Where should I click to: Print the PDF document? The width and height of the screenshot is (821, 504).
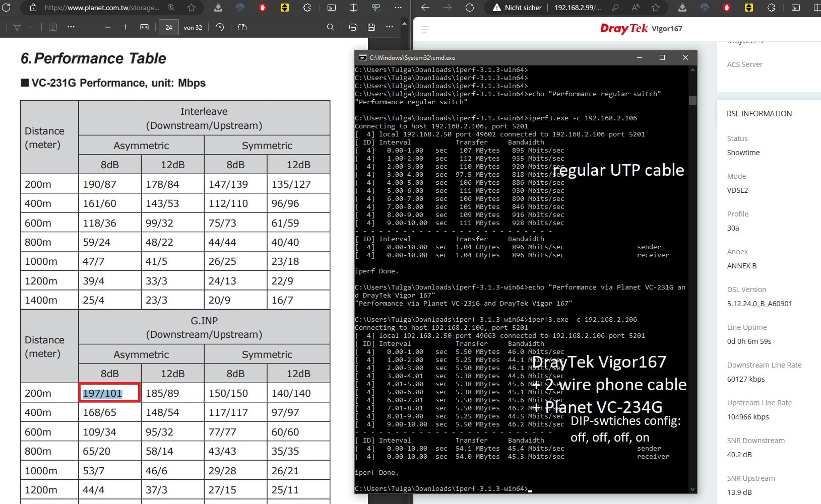(353, 27)
